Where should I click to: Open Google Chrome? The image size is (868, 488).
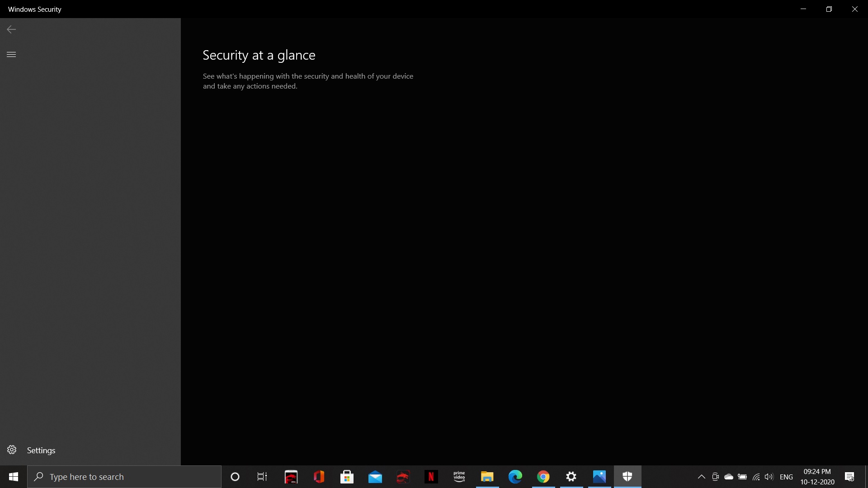pyautogui.click(x=543, y=477)
